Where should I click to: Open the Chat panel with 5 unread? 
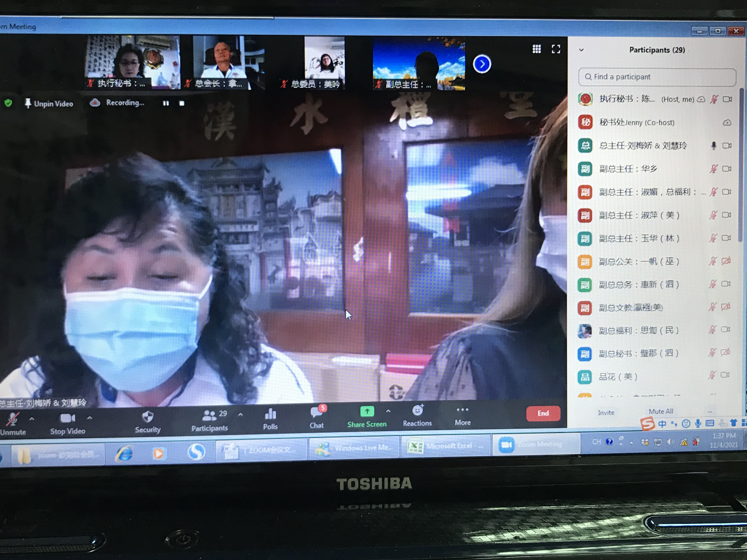coord(316,414)
